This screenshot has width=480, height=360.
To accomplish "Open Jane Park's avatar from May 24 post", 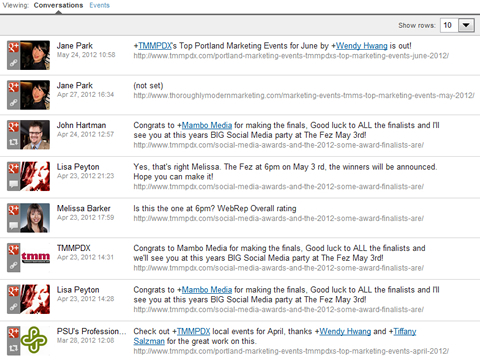I will point(35,55).
